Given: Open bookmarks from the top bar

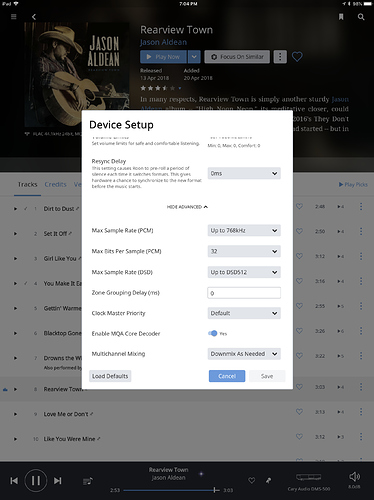Looking at the screenshot, I should [341, 17].
